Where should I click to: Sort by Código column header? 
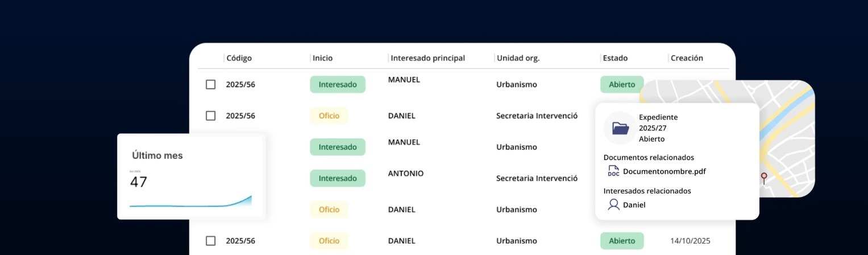239,58
